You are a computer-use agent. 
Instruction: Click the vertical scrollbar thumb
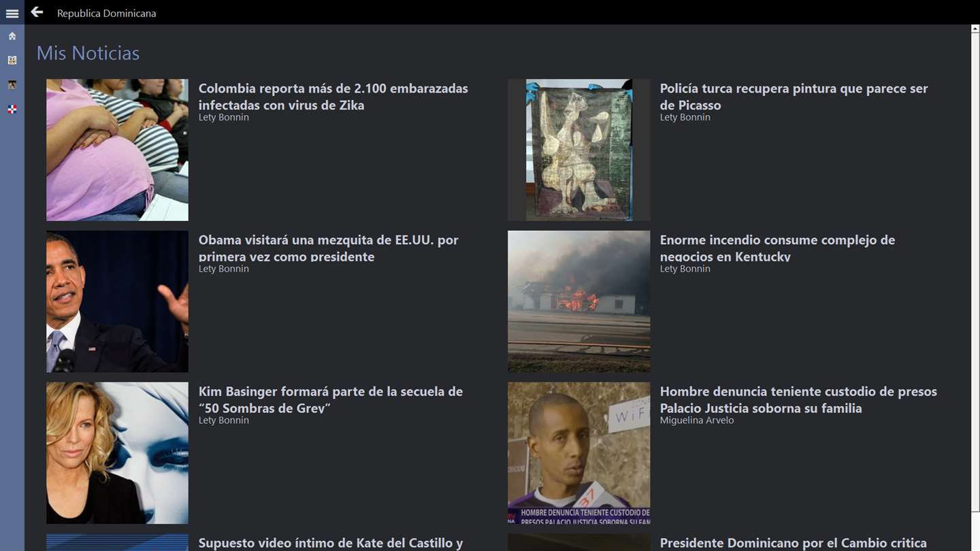(x=975, y=272)
